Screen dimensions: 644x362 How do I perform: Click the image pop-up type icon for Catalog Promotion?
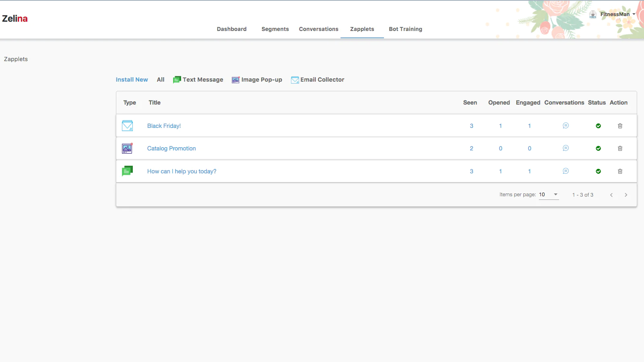(127, 148)
